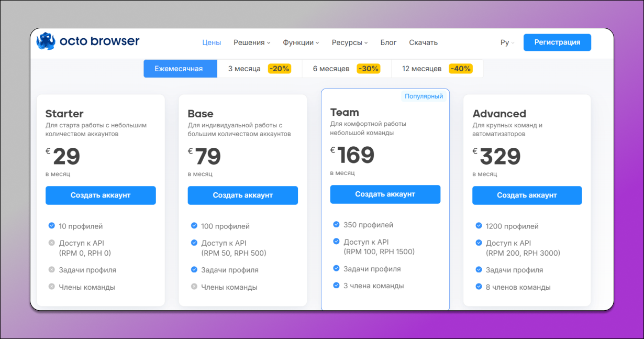The height and width of the screenshot is (339, 644).
Task: Expand the Ресурсы menu
Action: click(350, 42)
